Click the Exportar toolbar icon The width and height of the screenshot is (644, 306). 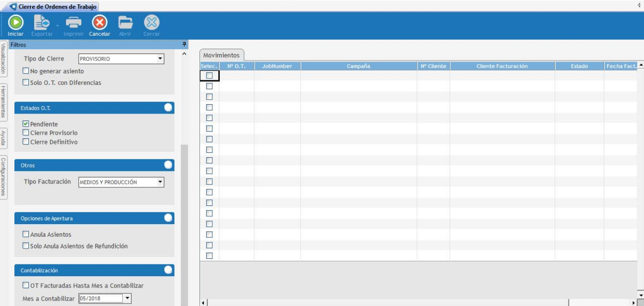tap(42, 23)
